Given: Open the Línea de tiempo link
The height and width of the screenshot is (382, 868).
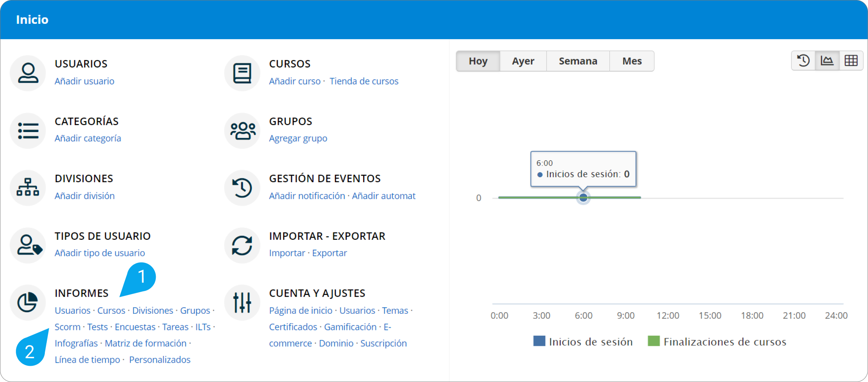Looking at the screenshot, I should point(87,360).
